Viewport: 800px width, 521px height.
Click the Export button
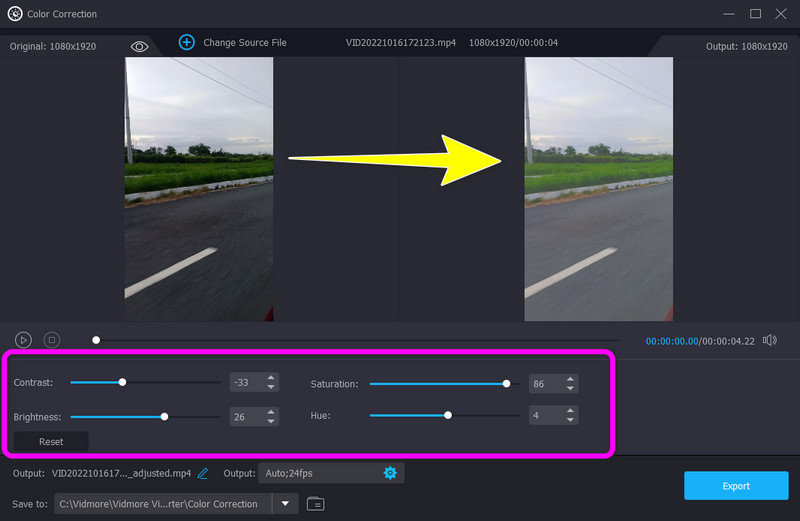pyautogui.click(x=735, y=486)
